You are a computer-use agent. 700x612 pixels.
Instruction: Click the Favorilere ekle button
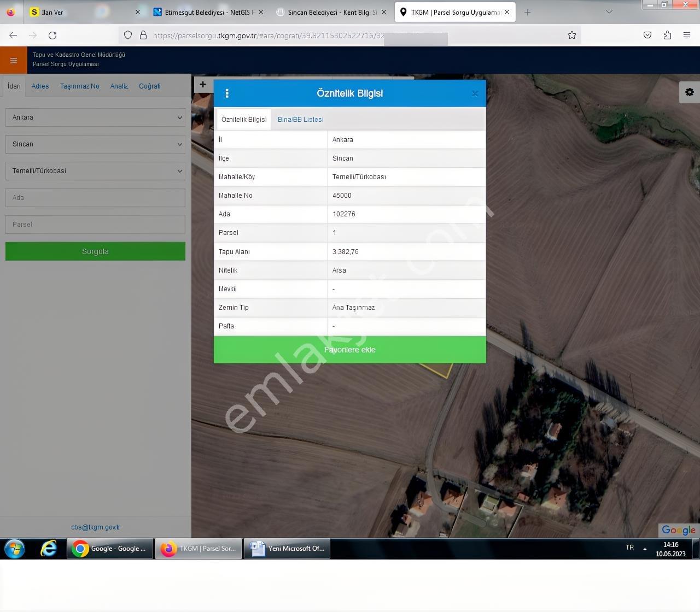(x=349, y=350)
